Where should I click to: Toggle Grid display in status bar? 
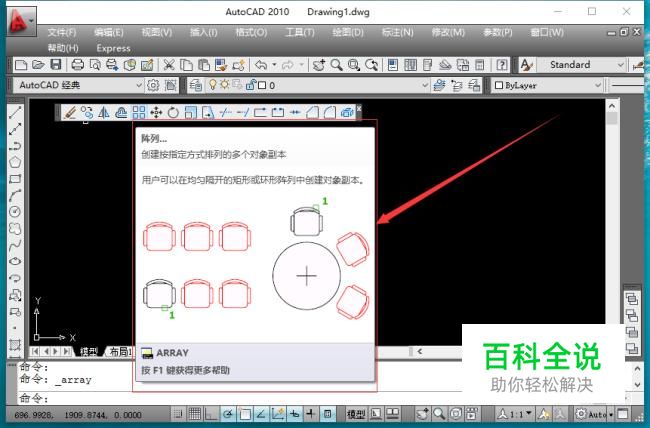[x=195, y=414]
